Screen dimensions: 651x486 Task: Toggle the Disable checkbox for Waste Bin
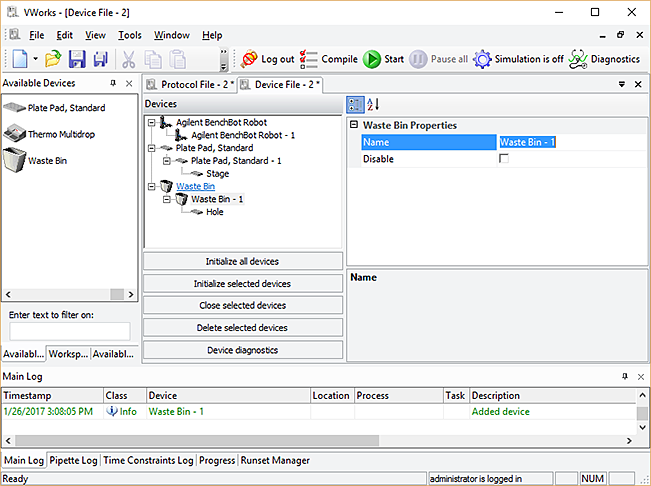[x=504, y=159]
